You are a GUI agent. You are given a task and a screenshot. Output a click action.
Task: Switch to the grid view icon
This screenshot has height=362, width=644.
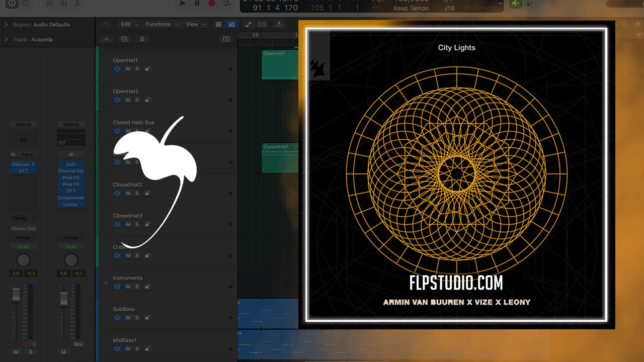218,24
